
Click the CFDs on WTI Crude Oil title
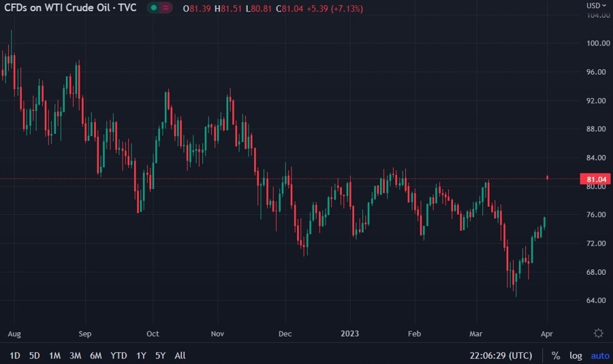tap(70, 7)
